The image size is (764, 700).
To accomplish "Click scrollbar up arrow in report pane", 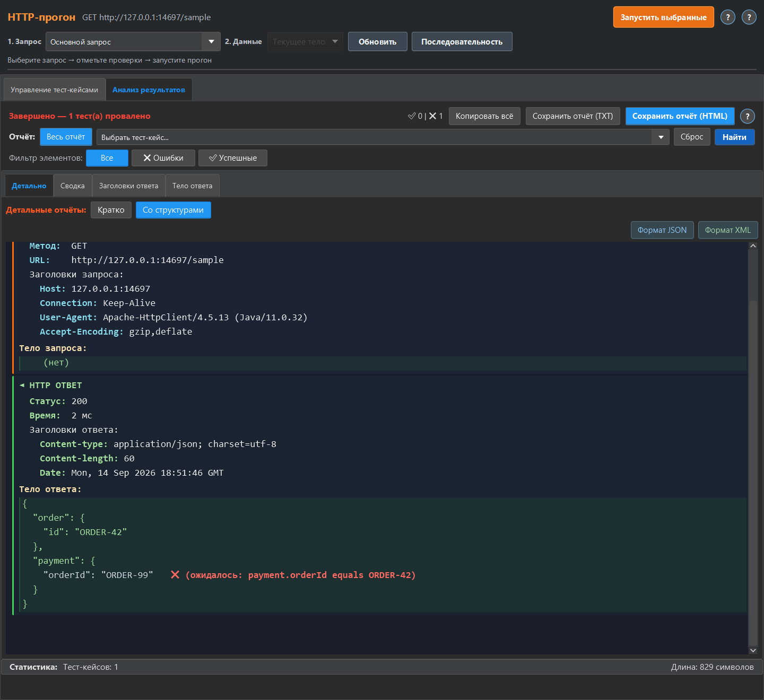I will click(x=753, y=246).
